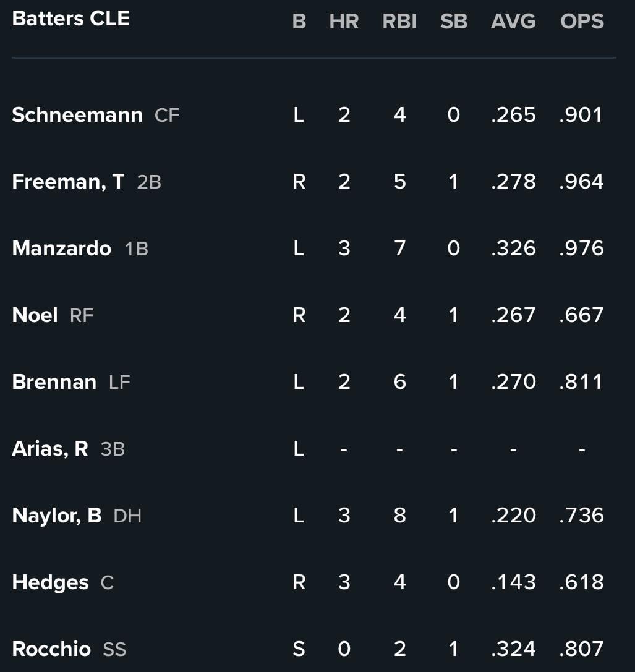The height and width of the screenshot is (672, 635).
Task: Click Hedges' .143 batting average
Action: (x=513, y=582)
